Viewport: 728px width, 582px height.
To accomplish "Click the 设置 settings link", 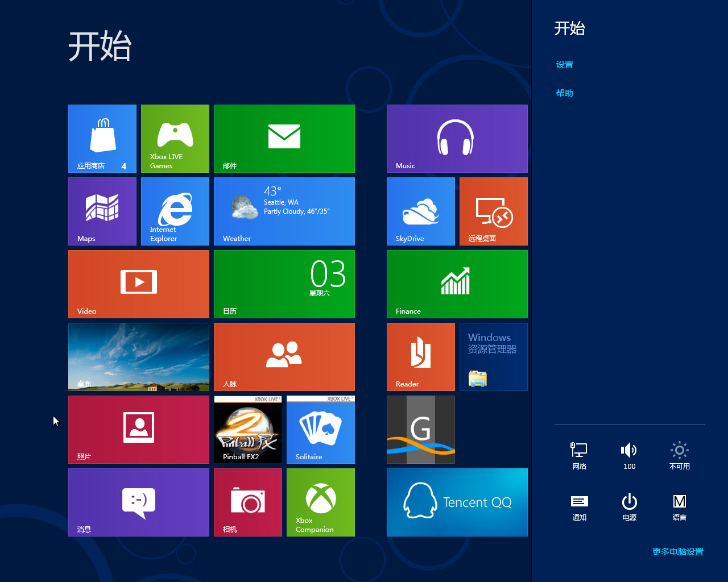I will [x=565, y=65].
